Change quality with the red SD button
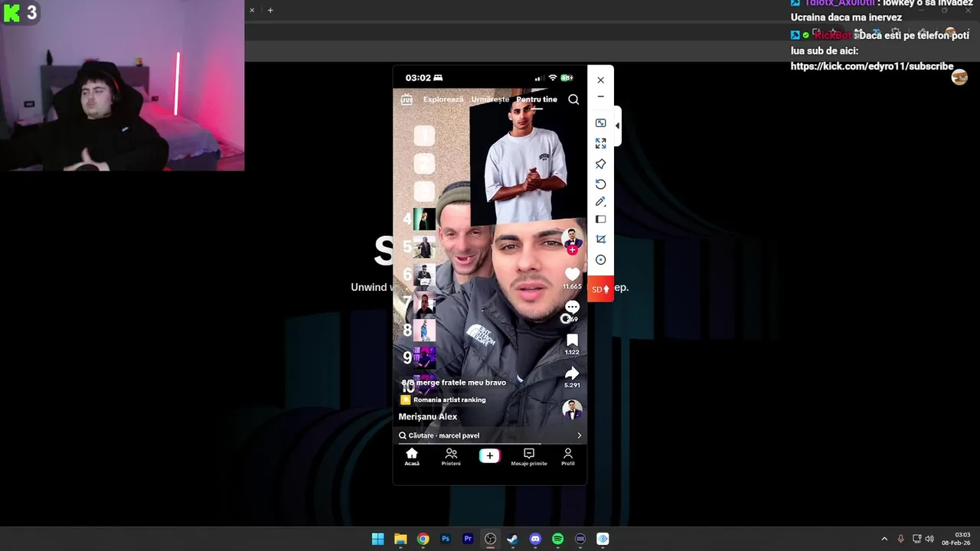980x551 pixels. [600, 289]
